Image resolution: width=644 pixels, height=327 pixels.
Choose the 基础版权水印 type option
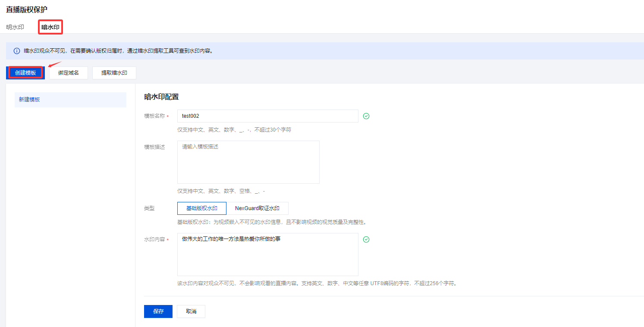coord(201,208)
